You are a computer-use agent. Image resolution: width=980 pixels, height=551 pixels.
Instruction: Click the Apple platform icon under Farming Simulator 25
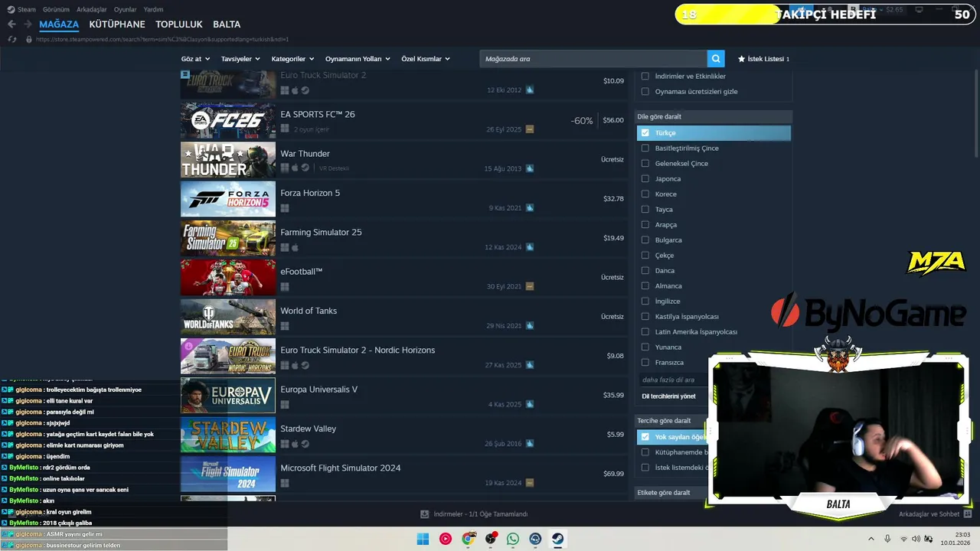(x=295, y=247)
